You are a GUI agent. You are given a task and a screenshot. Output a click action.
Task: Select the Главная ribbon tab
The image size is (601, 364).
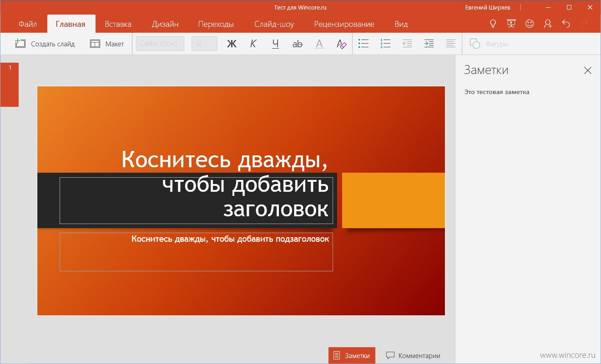71,24
